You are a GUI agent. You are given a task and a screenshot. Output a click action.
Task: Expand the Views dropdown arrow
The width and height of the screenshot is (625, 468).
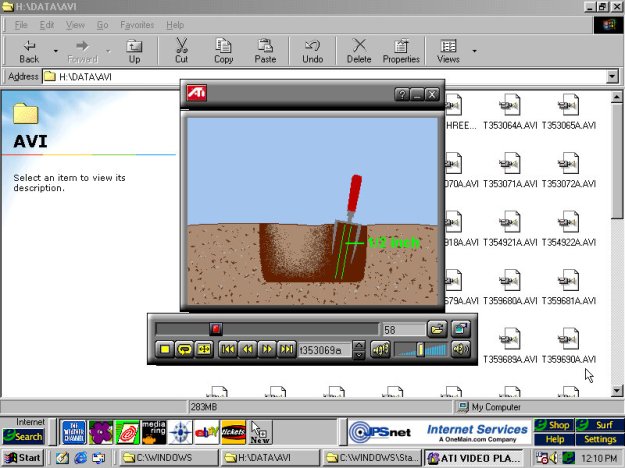click(474, 50)
